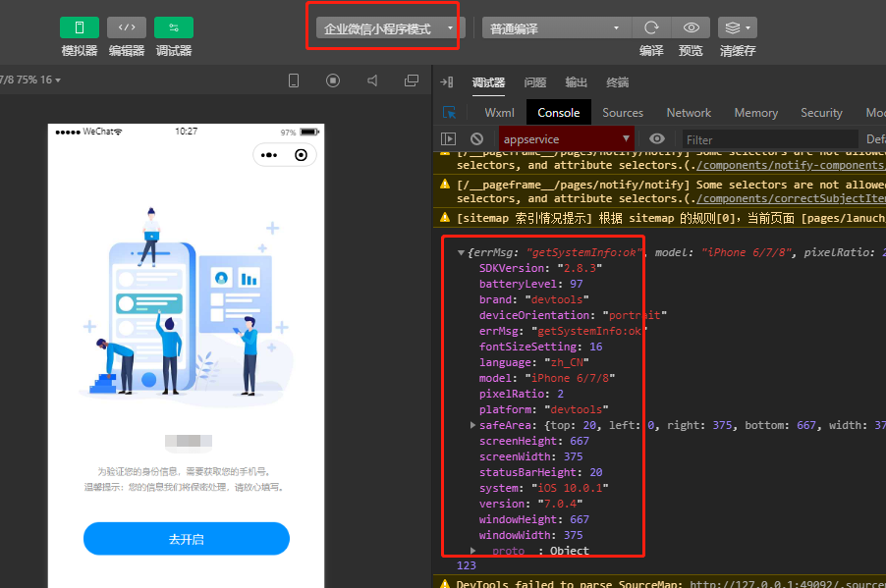Click the 预览 label under eye icon
886x588 pixels.
click(691, 51)
